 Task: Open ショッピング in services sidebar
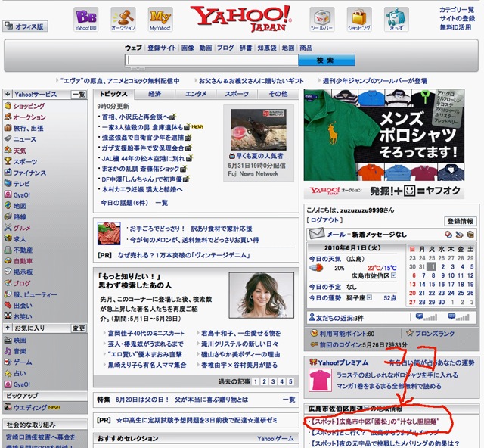pyautogui.click(x=29, y=106)
